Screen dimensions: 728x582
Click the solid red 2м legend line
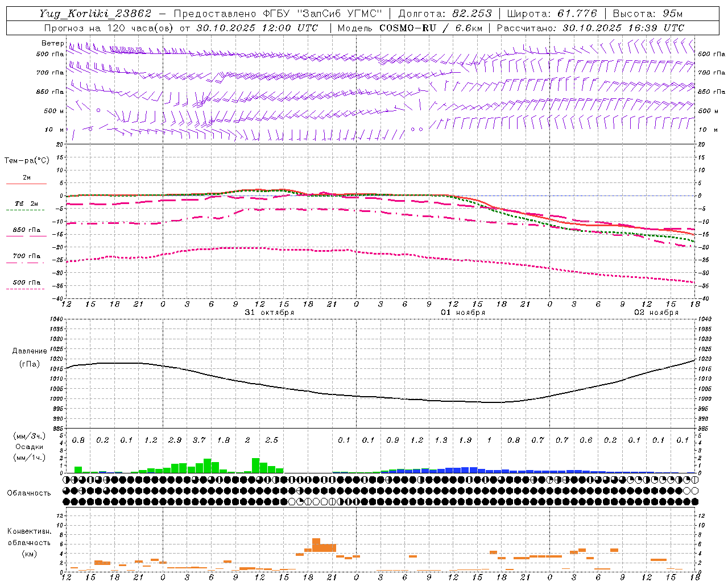point(26,184)
